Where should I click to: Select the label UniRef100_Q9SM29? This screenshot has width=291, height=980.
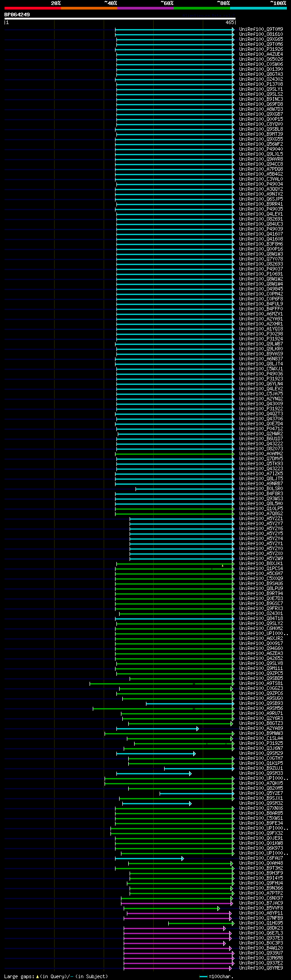pos(261,753)
